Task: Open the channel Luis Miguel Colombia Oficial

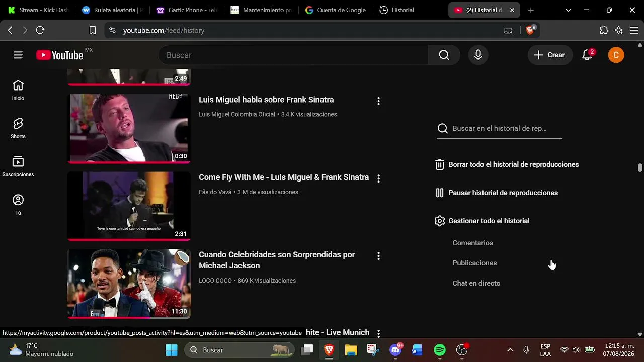Action: (237, 114)
